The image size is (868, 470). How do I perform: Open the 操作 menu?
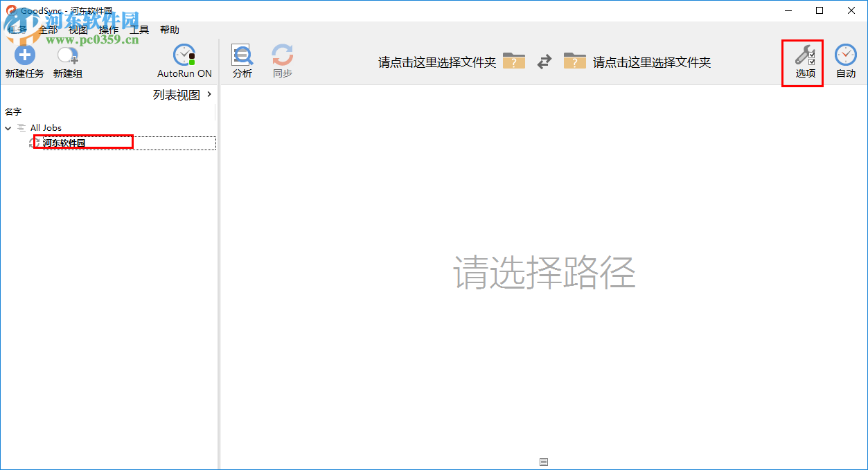pos(109,30)
